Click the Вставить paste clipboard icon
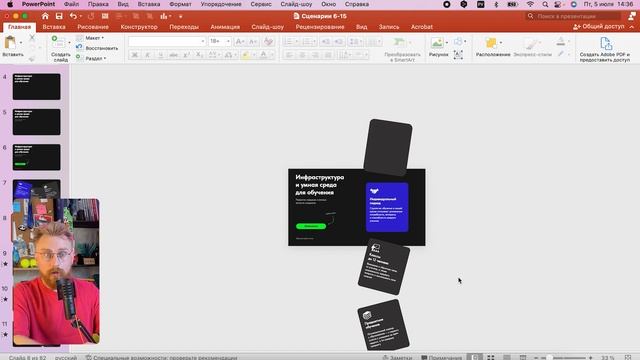 pos(10,42)
